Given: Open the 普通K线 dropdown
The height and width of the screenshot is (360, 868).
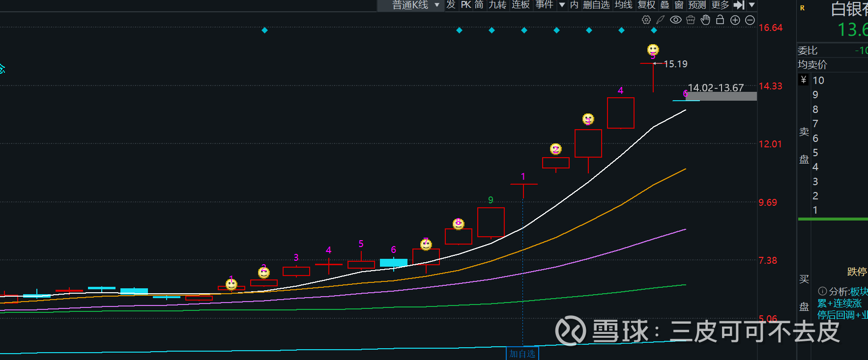Looking at the screenshot, I should [415, 5].
